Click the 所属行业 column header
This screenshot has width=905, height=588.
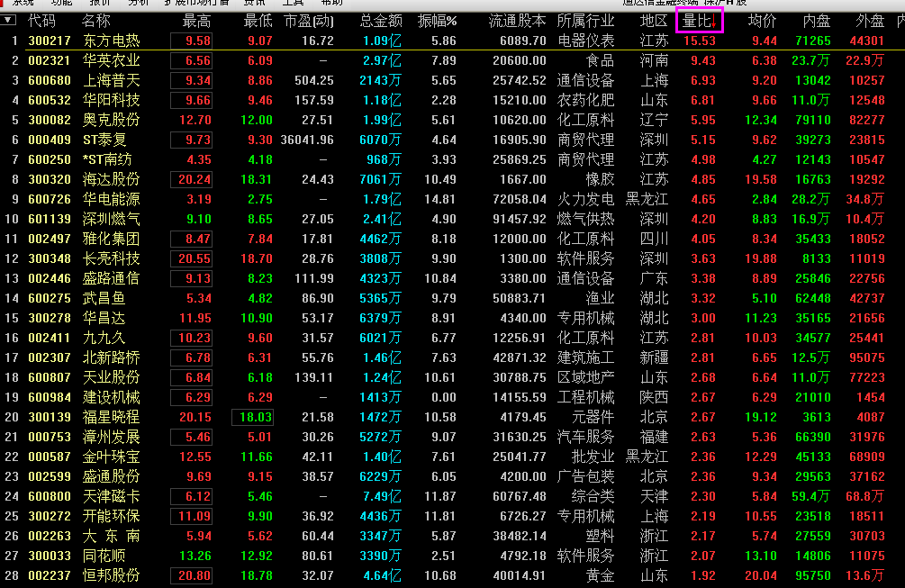(x=585, y=22)
